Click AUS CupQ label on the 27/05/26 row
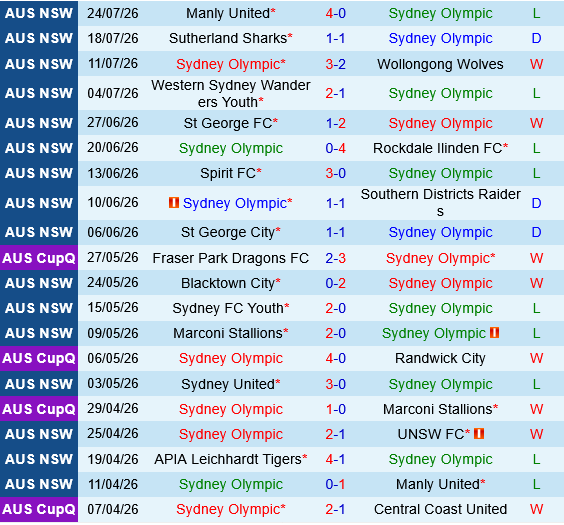Screen dimensions: 564x525 39,258
